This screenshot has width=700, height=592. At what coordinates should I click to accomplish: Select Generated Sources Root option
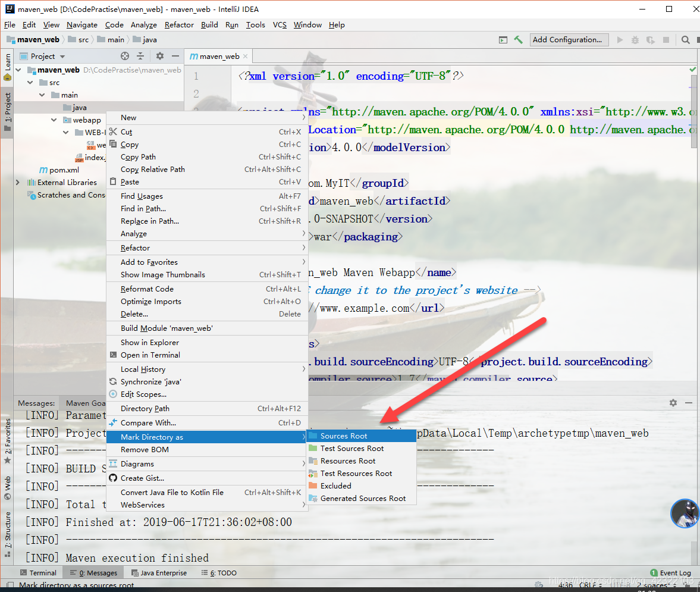click(x=362, y=498)
